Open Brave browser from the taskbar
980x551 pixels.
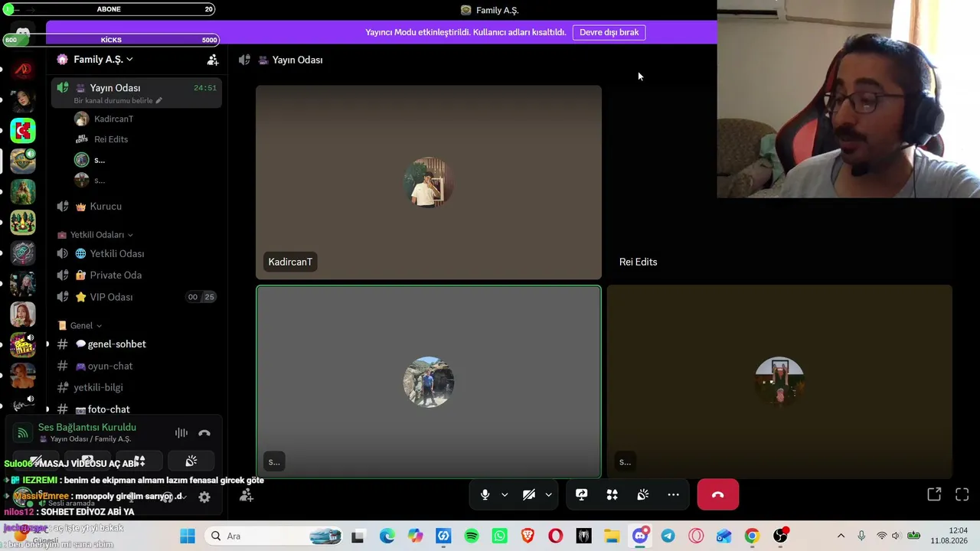528,536
